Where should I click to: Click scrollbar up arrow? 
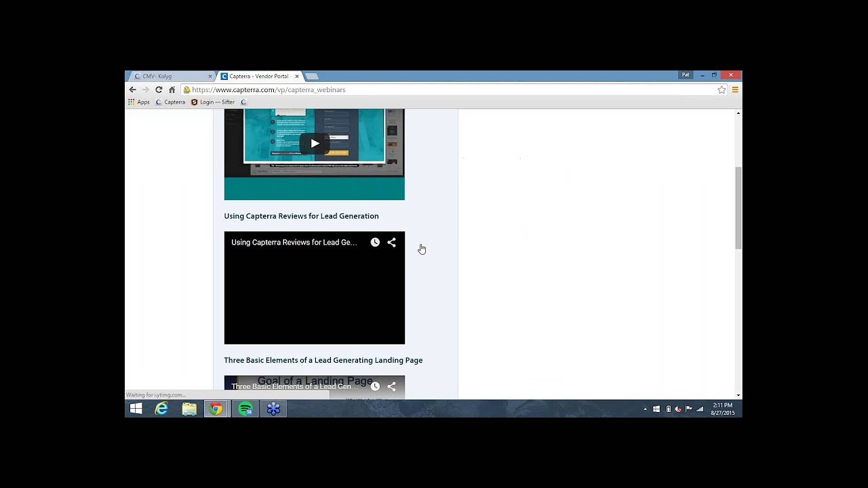click(738, 113)
